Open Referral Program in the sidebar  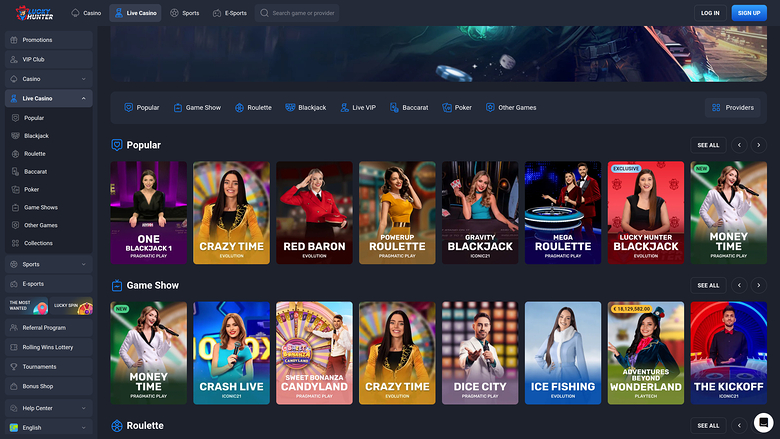(49, 328)
